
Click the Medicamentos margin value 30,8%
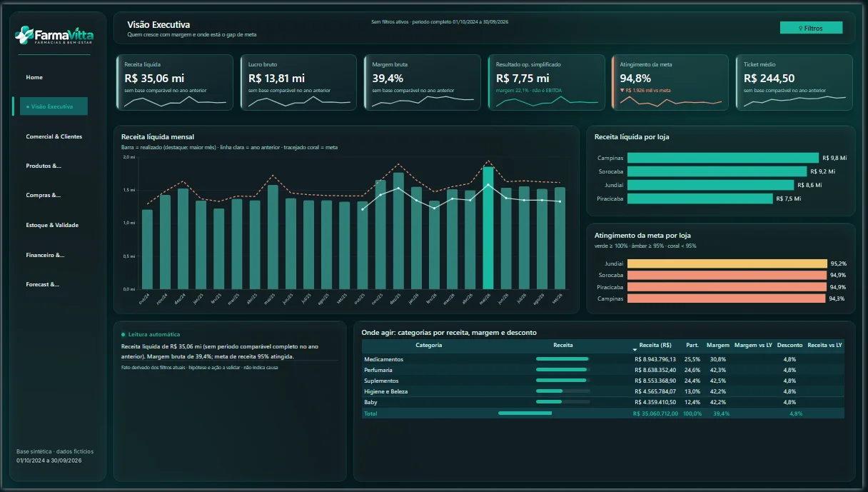[717, 359]
